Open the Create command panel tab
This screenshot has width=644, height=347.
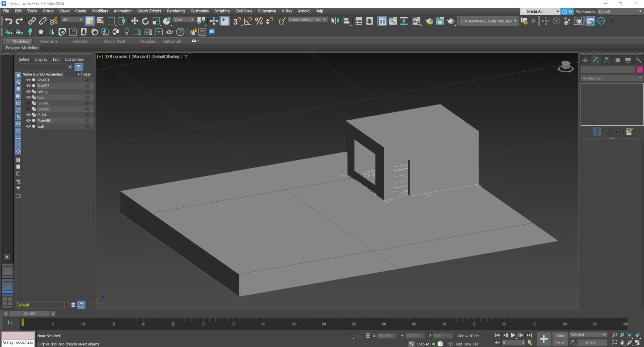585,60
